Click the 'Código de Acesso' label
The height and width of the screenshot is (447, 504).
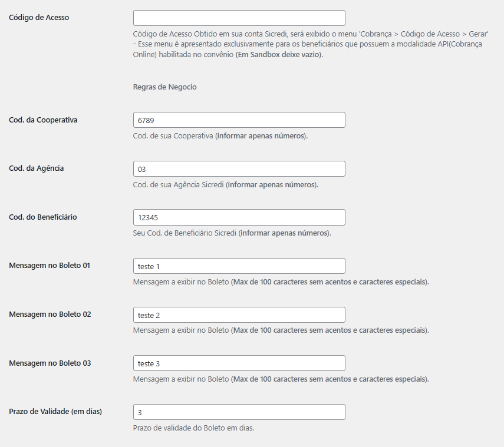pos(39,18)
